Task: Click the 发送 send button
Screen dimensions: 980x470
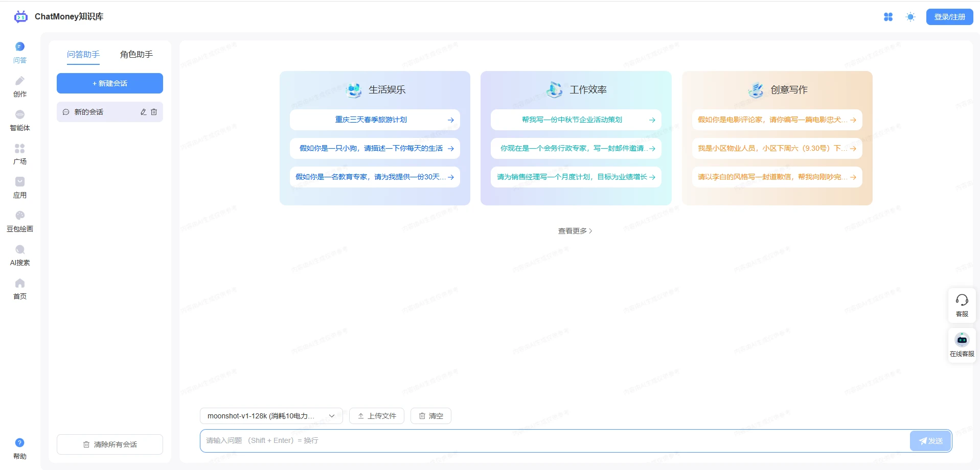Action: [x=930, y=441]
